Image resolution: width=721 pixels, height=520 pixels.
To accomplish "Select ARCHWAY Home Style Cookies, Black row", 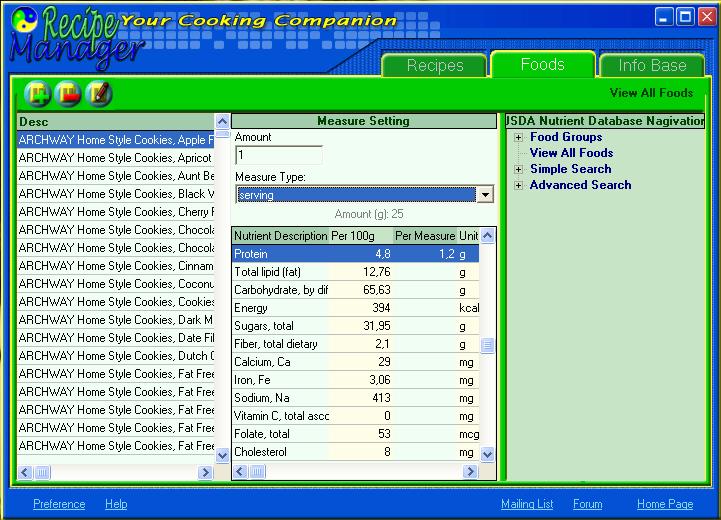I will pyautogui.click(x=116, y=194).
